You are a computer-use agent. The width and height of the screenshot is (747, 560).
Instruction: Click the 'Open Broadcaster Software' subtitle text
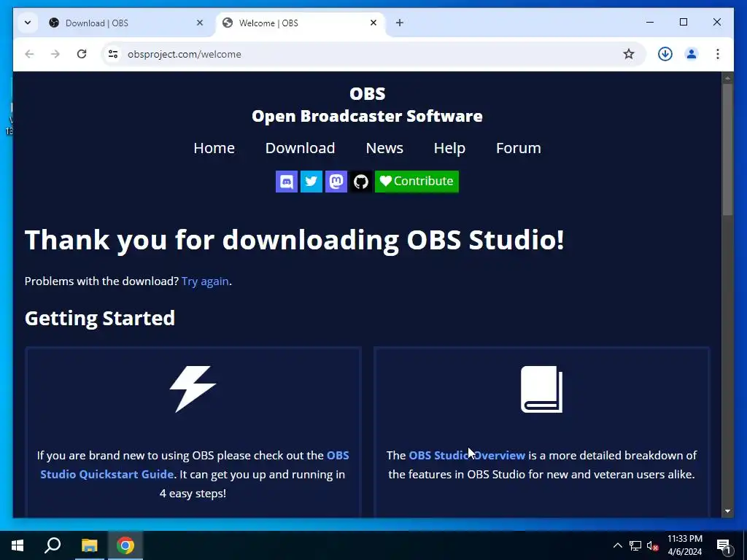click(x=368, y=116)
